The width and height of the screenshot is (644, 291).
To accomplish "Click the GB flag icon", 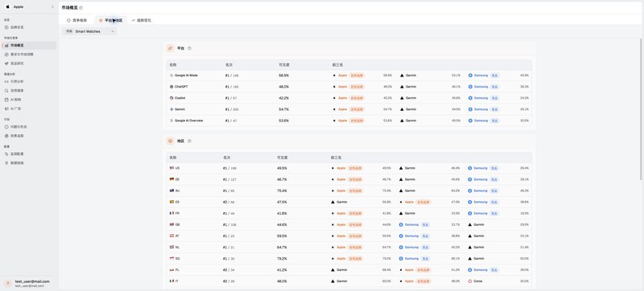I will (171, 224).
